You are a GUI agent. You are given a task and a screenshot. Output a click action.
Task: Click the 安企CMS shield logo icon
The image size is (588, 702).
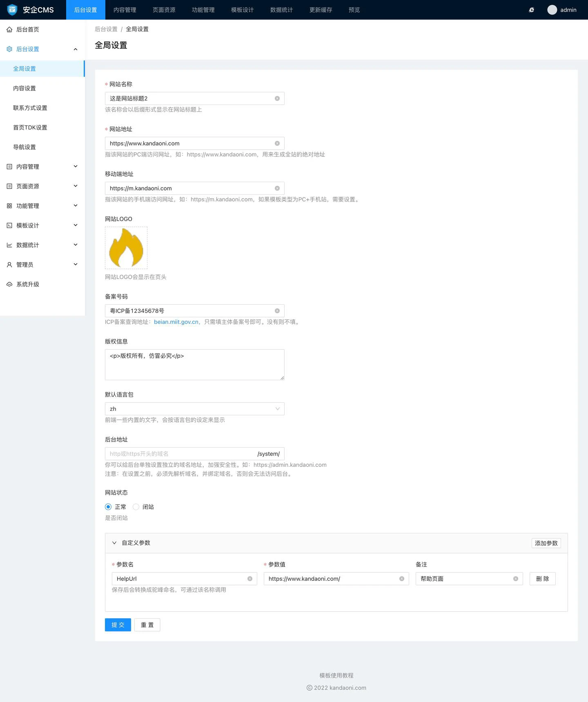[x=12, y=9]
